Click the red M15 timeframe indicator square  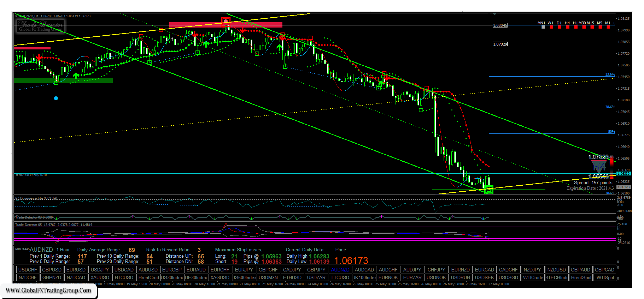[592, 27]
